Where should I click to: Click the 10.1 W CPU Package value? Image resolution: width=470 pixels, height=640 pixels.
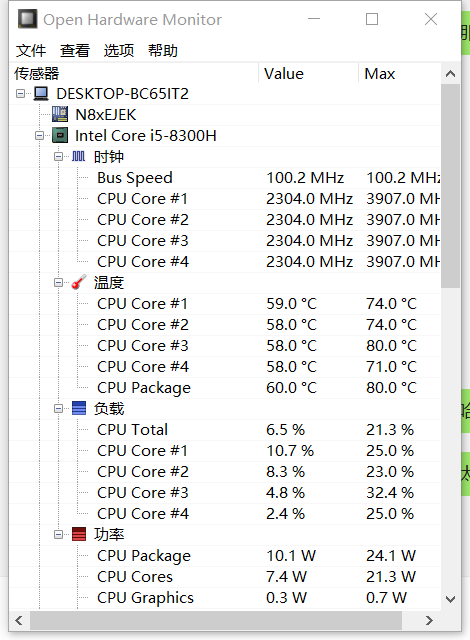click(291, 556)
